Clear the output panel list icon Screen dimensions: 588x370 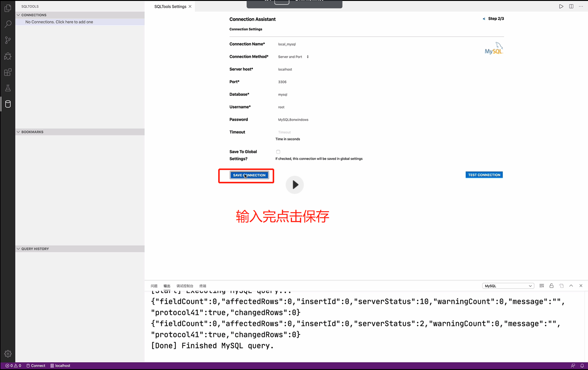pyautogui.click(x=542, y=286)
